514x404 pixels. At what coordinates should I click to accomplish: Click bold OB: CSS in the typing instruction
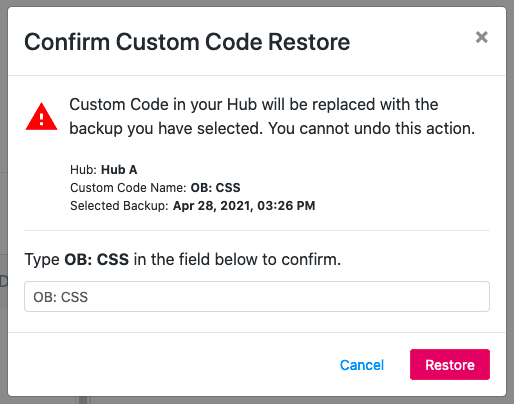96,259
